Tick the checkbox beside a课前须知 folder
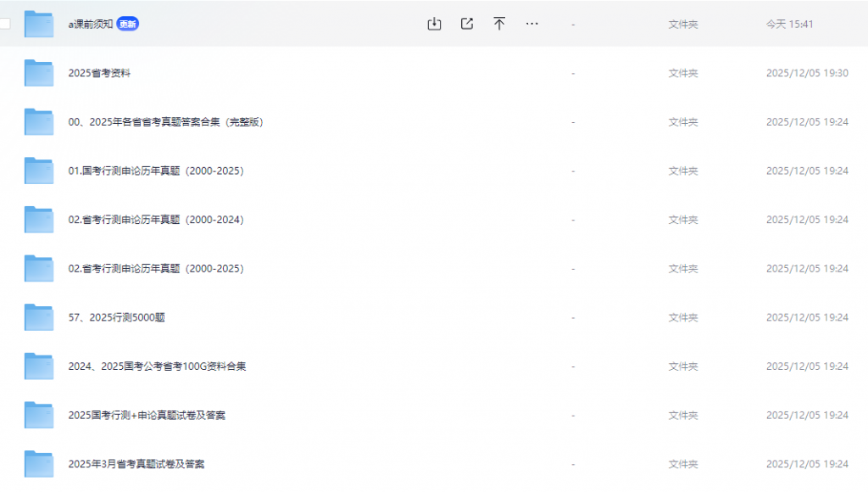 pos(5,24)
